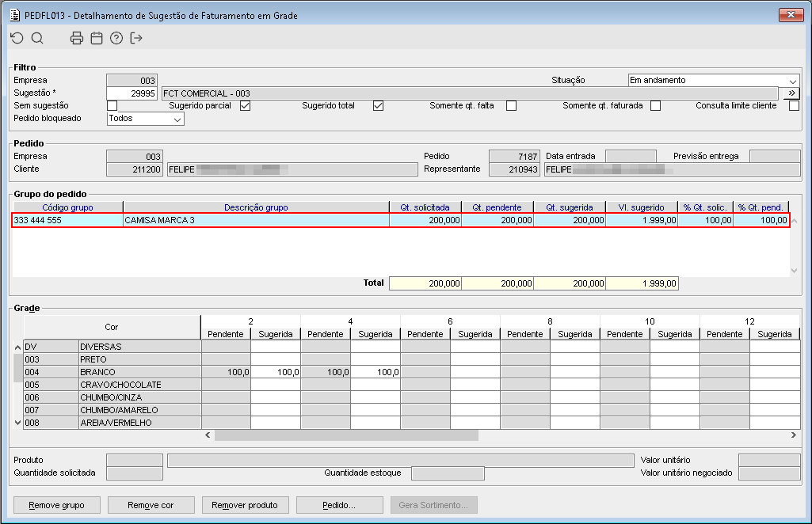
Task: Click the printer icon
Action: pyautogui.click(x=77, y=38)
